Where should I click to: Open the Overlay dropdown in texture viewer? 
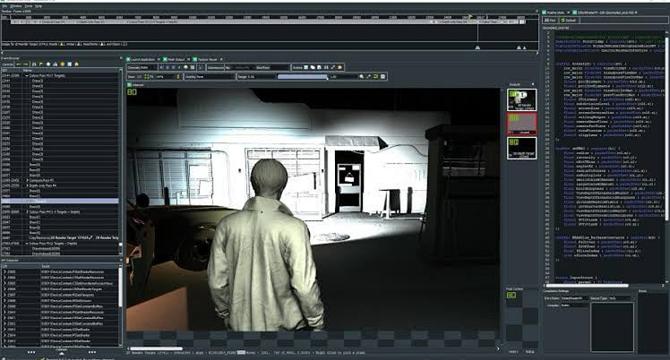coord(210,76)
